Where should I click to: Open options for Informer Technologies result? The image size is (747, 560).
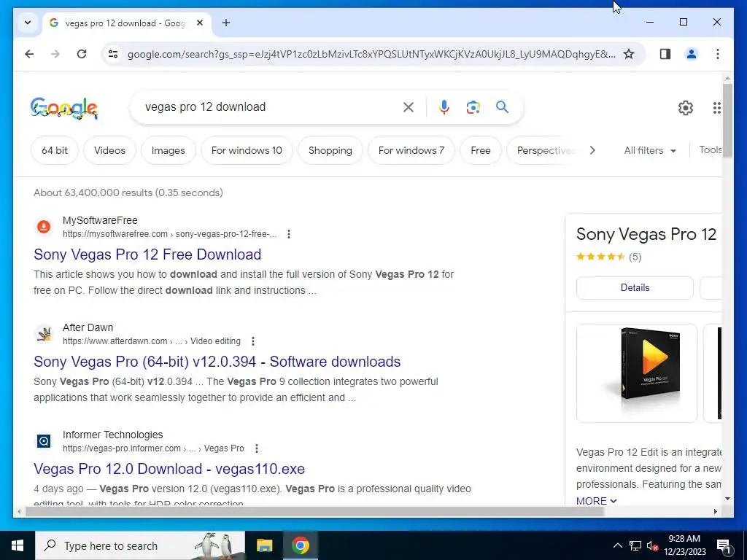click(256, 448)
